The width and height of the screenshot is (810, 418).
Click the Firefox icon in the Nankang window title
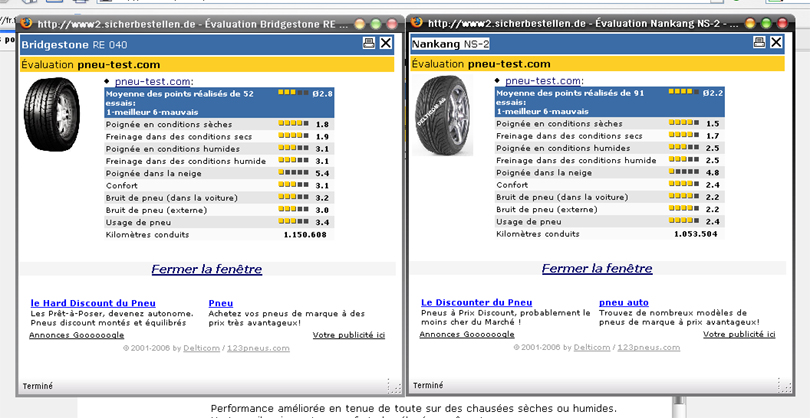(x=417, y=23)
